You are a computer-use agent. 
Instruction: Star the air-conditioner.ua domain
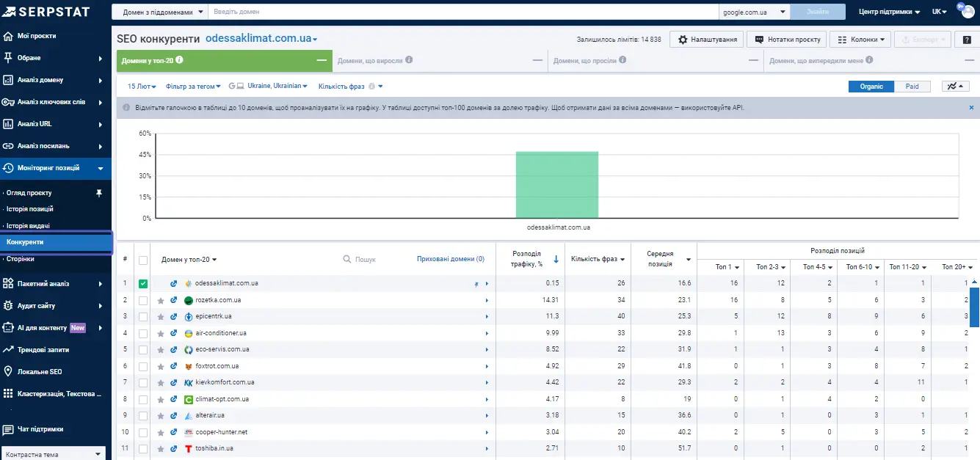[161, 333]
